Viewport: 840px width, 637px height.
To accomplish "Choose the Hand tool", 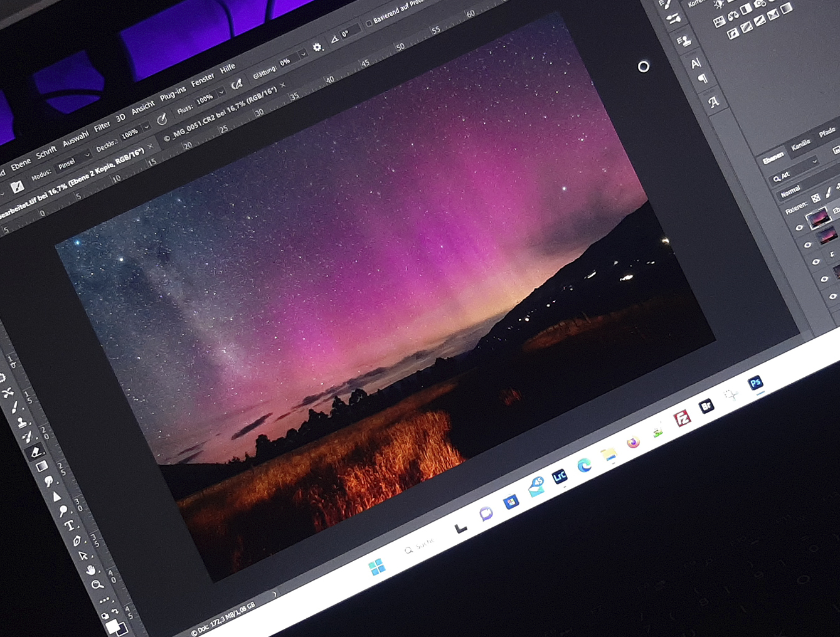I will click(x=90, y=569).
